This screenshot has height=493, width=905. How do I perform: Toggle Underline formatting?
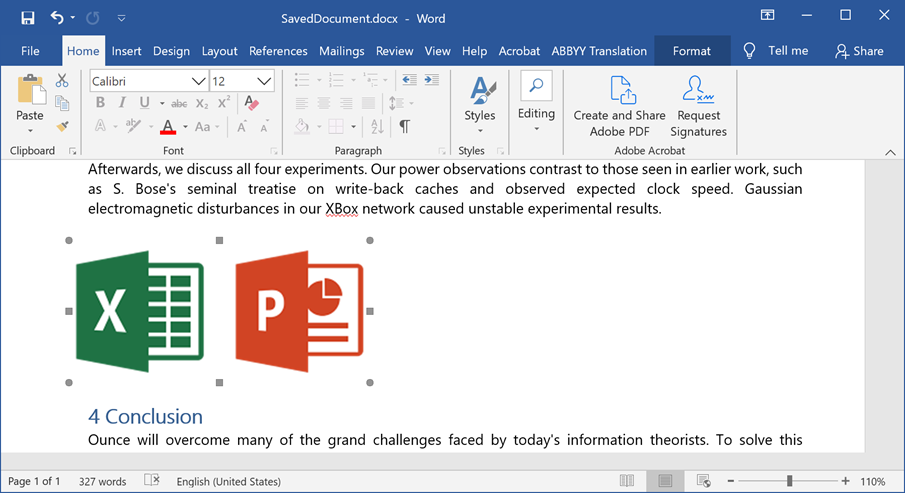(x=144, y=103)
